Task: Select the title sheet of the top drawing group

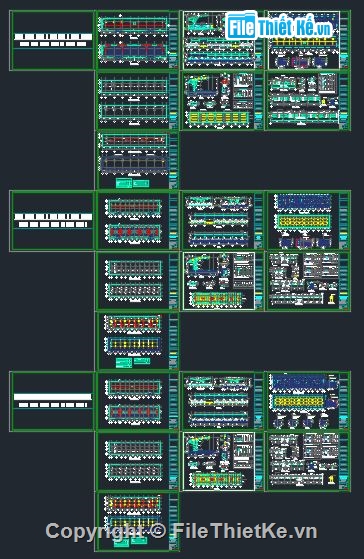Action: pyautogui.click(x=53, y=40)
